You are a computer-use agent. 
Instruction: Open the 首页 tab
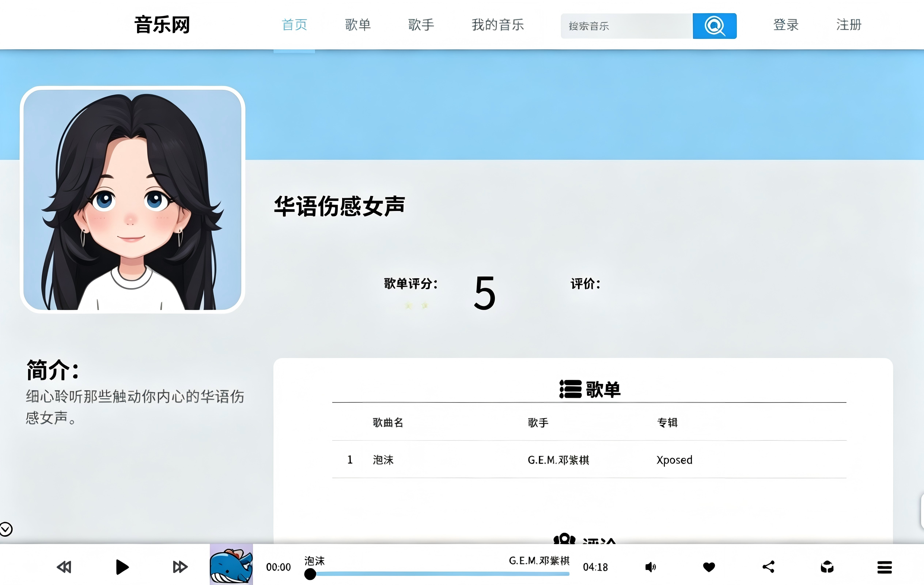[294, 25]
